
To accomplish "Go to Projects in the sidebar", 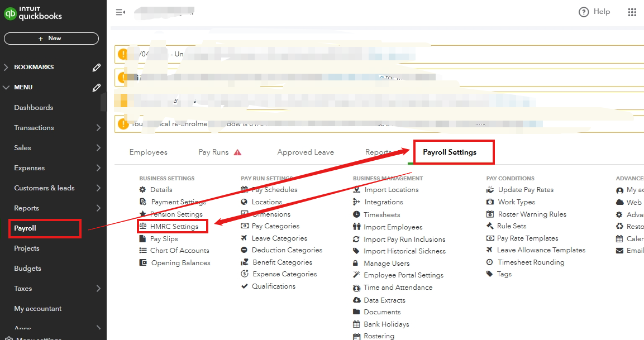I will pyautogui.click(x=27, y=248).
